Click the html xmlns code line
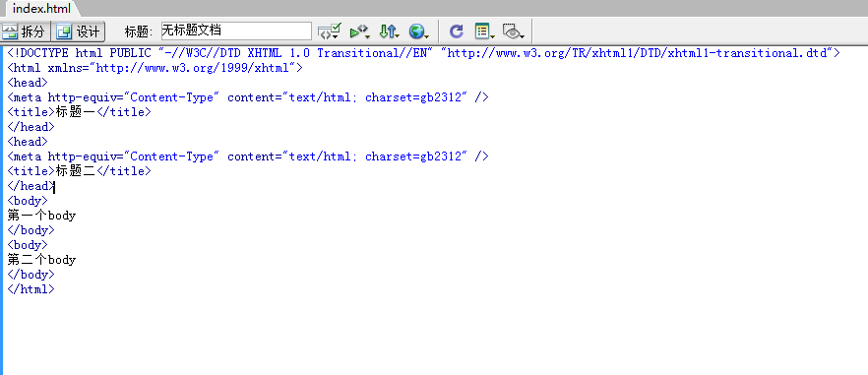Image resolution: width=868 pixels, height=375 pixels. pos(155,68)
